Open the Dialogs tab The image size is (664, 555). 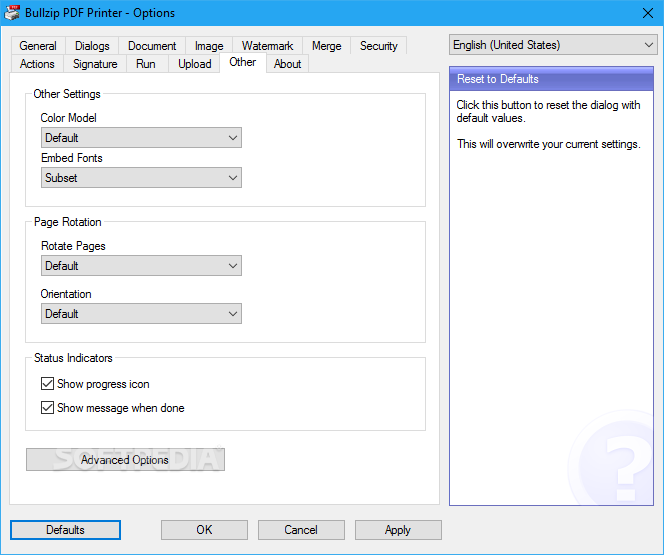[92, 46]
